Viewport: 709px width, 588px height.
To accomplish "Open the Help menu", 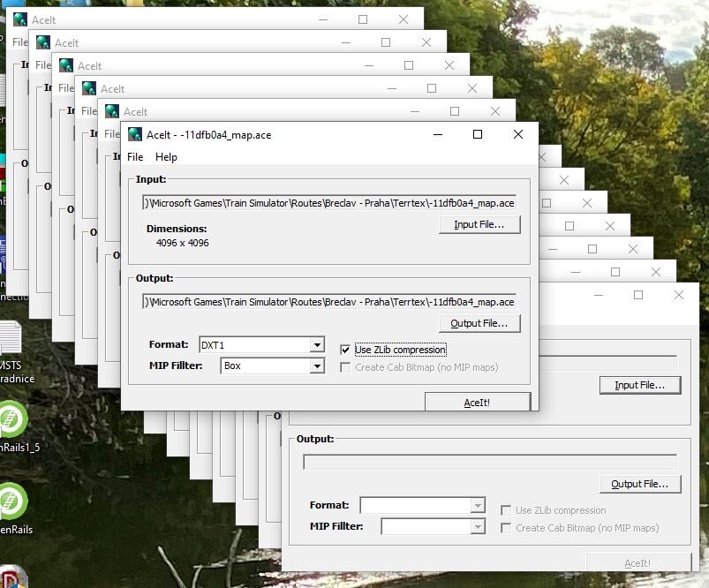I will (166, 157).
